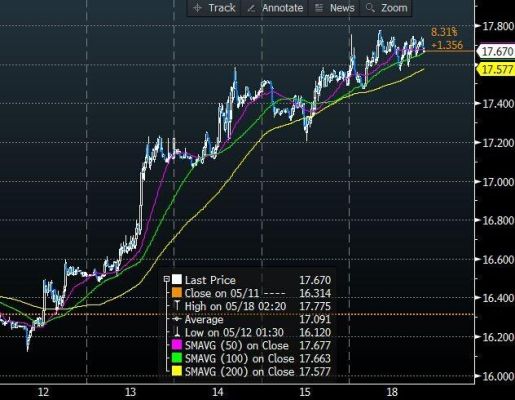Collapse the legend with its minus box
This screenshot has height=400, width=515.
pyautogui.click(x=167, y=279)
